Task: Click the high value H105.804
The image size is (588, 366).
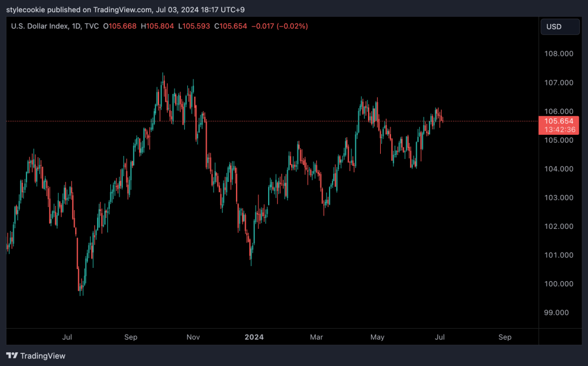Action: click(x=159, y=26)
